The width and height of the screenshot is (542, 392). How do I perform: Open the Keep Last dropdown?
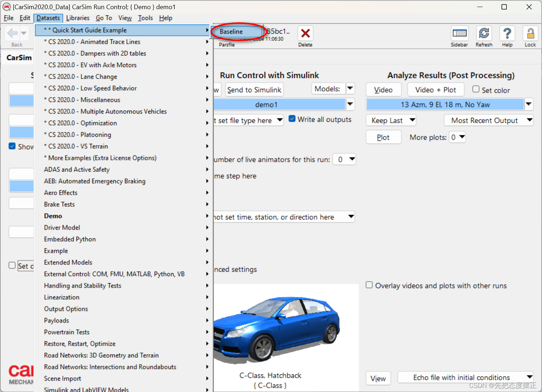point(391,120)
